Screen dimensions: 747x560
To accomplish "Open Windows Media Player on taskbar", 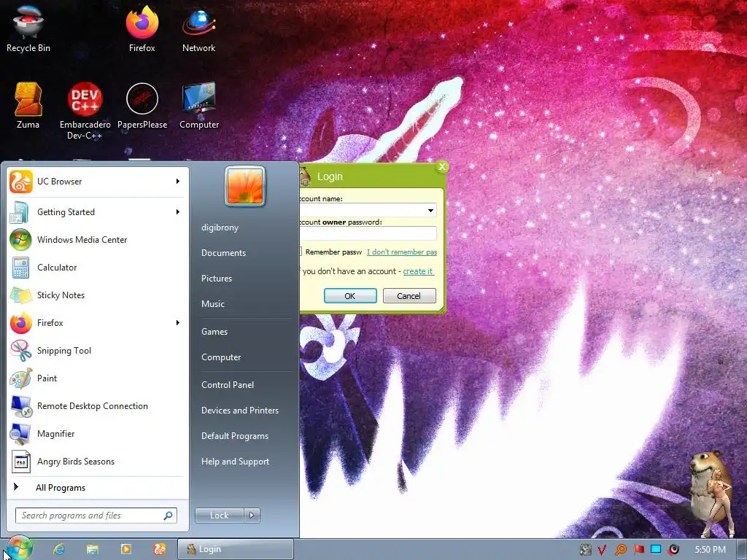I will pyautogui.click(x=125, y=549).
